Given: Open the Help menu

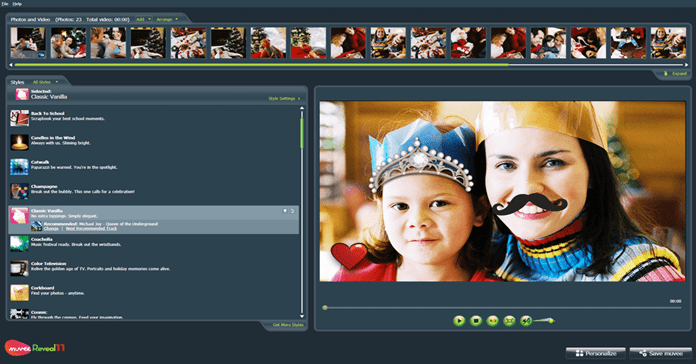Looking at the screenshot, I should [17, 4].
